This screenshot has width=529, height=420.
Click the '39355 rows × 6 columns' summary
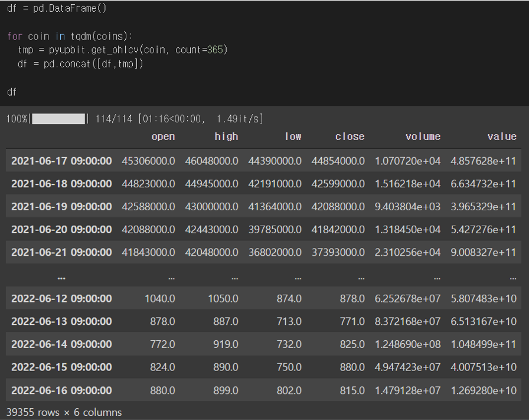(64, 412)
